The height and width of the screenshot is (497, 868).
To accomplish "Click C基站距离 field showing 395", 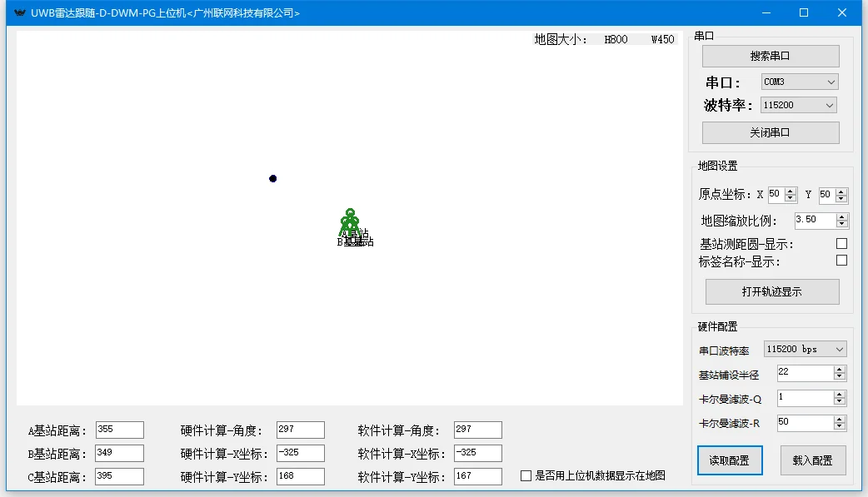I will pyautogui.click(x=120, y=476).
